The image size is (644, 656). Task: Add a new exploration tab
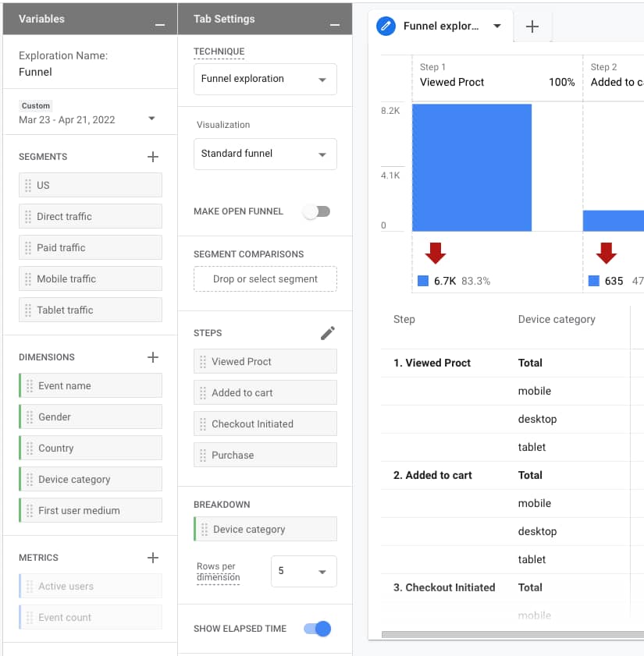(532, 27)
